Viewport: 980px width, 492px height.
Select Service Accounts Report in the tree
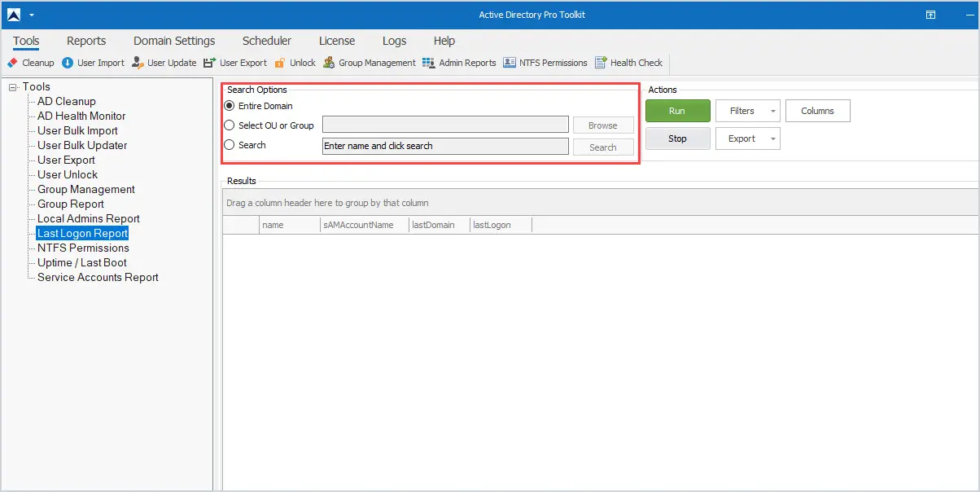point(98,277)
